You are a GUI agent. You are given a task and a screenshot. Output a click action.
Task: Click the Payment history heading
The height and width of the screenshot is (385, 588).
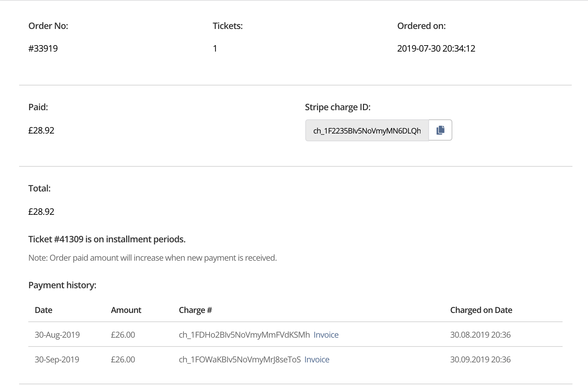tap(62, 285)
